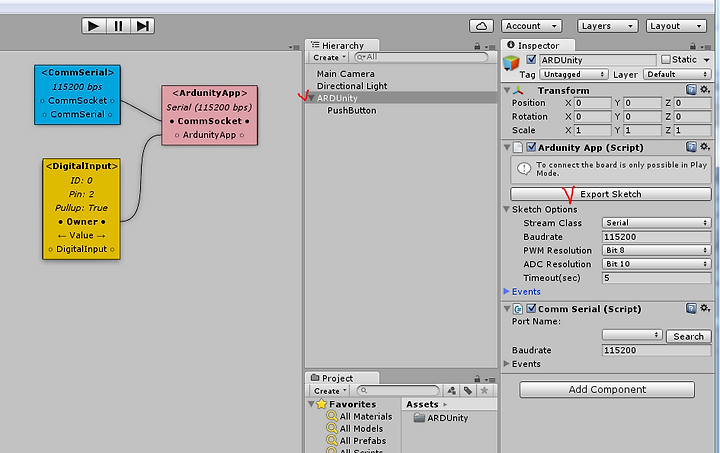Toggle the ARDUnity object active checkbox

click(531, 60)
